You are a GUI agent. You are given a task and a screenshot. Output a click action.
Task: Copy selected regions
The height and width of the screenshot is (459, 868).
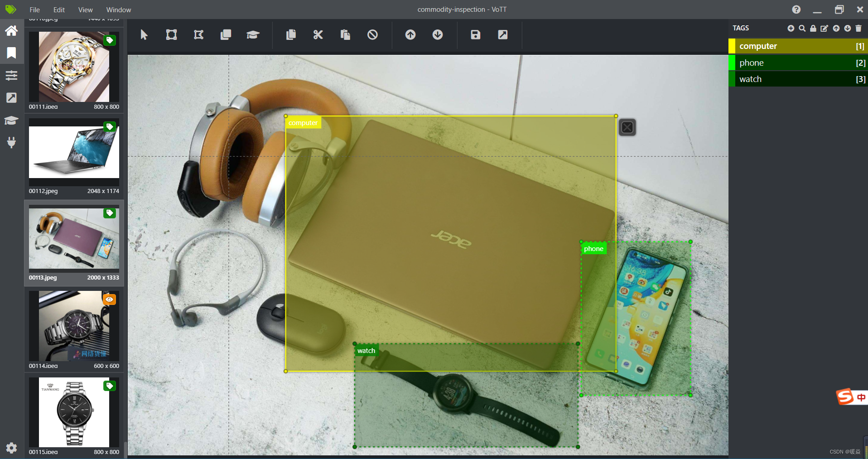(291, 35)
